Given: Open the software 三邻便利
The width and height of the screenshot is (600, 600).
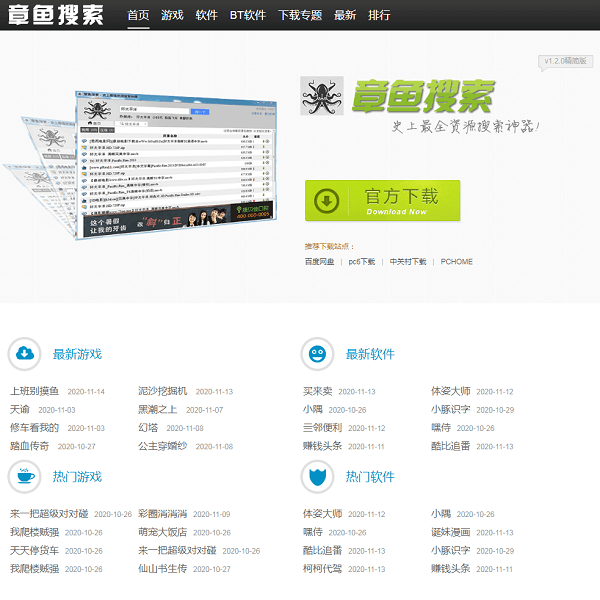Looking at the screenshot, I should [323, 428].
